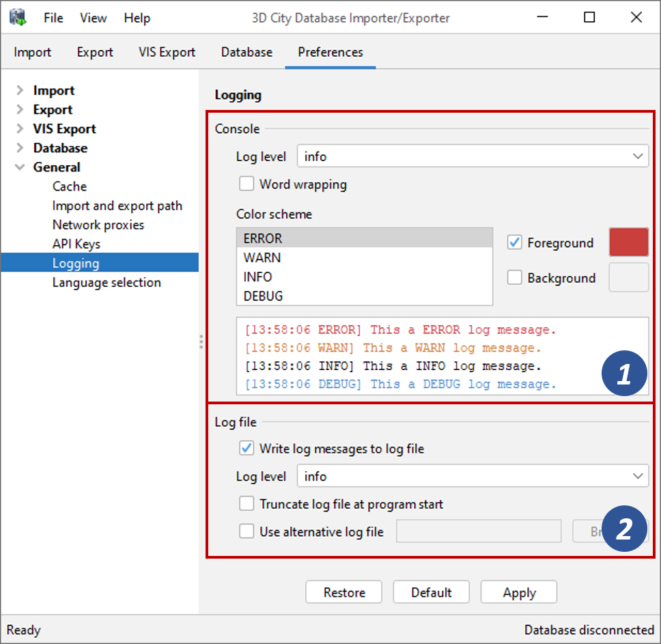
Task: Expand the Import tree node arrow
Action: click(x=19, y=90)
